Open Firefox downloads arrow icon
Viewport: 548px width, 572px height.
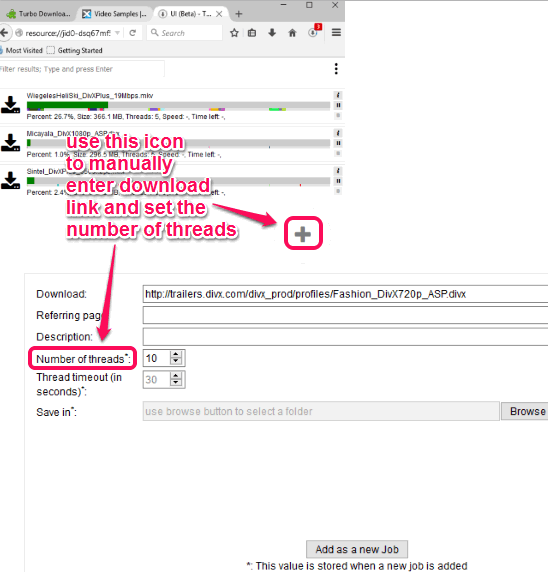click(x=272, y=33)
